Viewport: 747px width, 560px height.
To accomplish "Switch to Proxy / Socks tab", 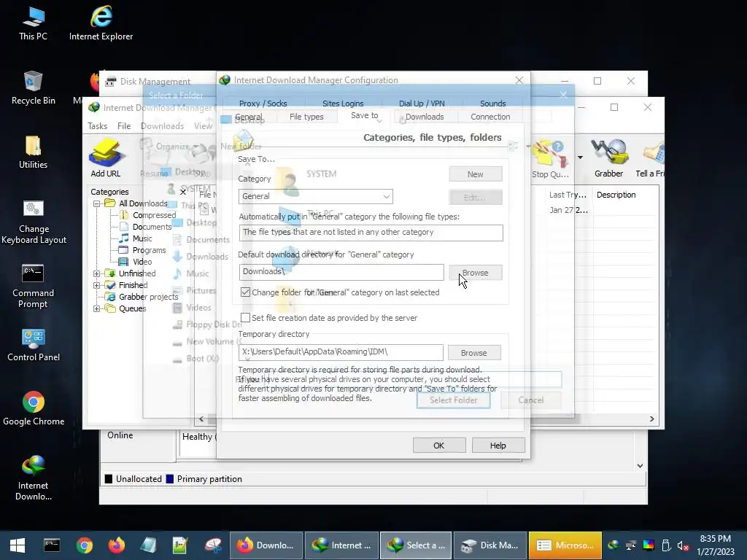I will pyautogui.click(x=263, y=104).
